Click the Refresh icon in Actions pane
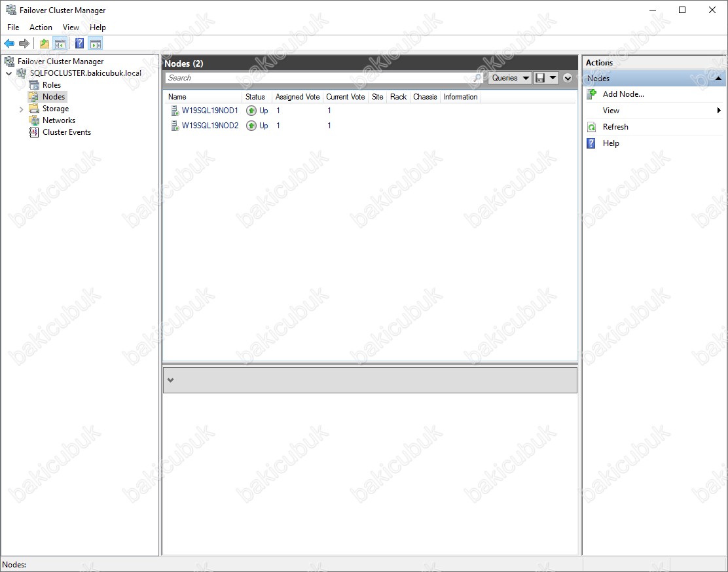Screen dimensions: 728x572 coord(592,127)
